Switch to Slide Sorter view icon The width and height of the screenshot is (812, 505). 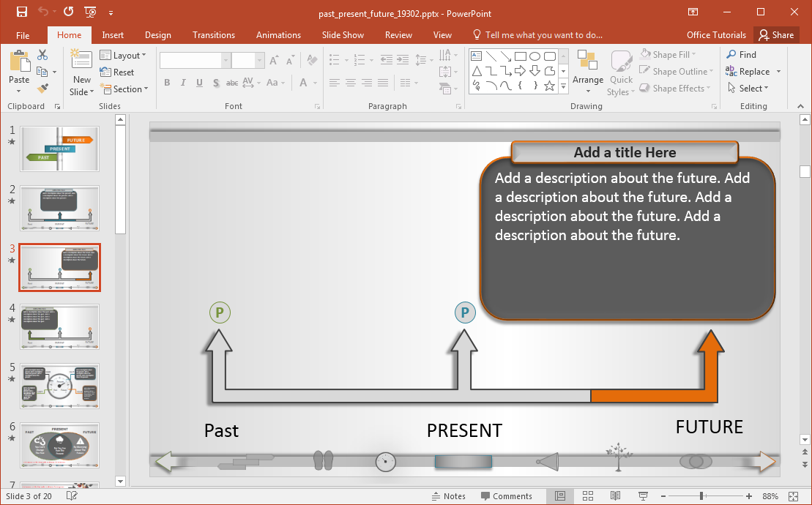click(588, 495)
